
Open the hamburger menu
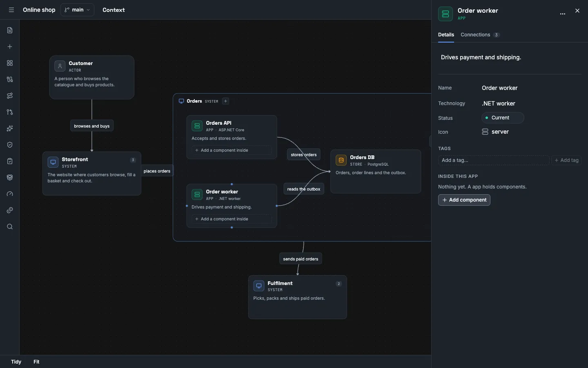point(11,10)
